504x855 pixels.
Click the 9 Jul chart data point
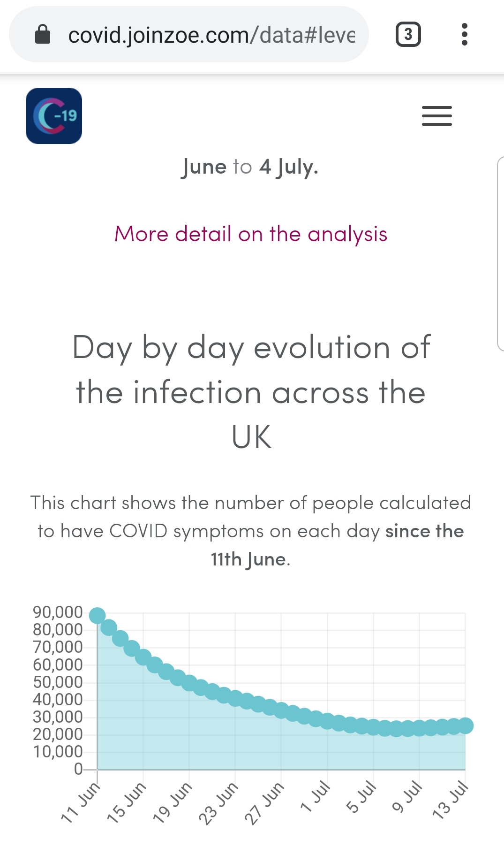419,728
